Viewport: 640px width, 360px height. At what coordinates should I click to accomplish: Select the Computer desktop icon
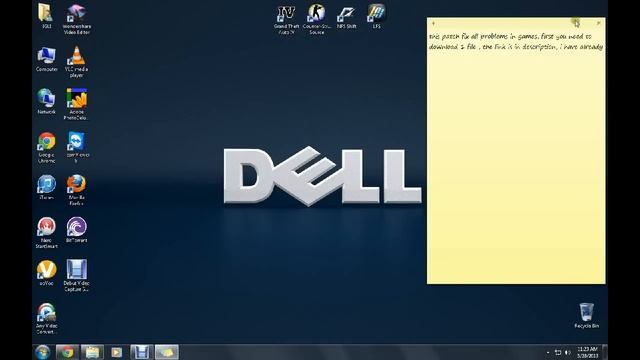point(47,60)
